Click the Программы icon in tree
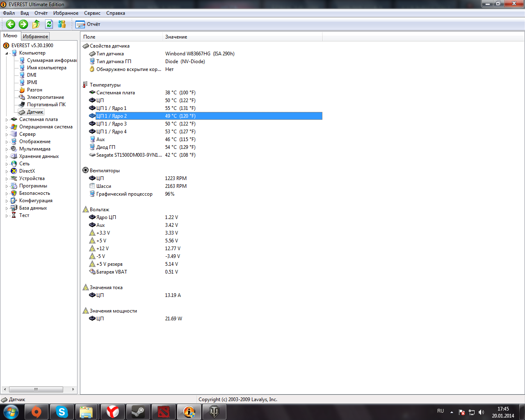 (14, 186)
